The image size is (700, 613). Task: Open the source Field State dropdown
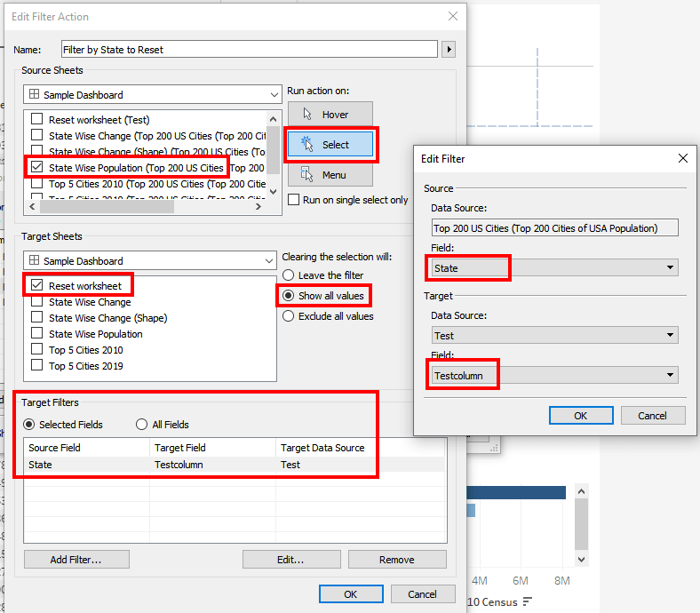555,268
